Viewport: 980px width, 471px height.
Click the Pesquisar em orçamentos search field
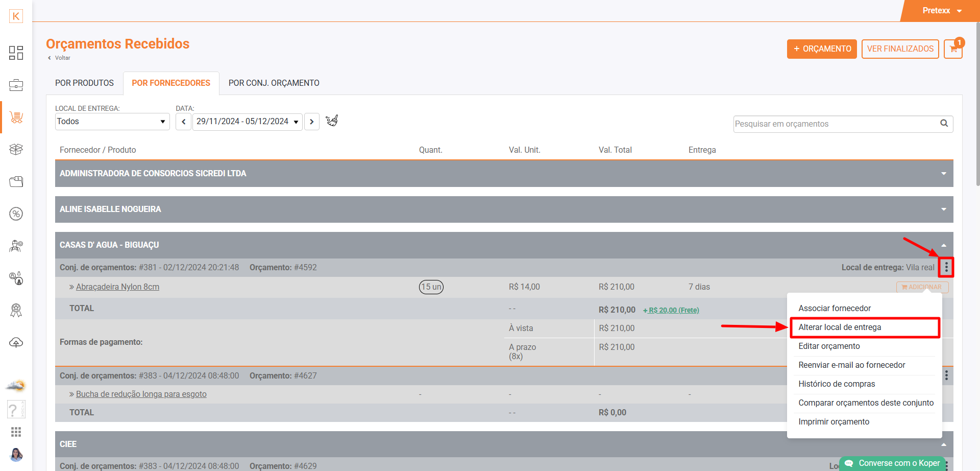coord(835,124)
